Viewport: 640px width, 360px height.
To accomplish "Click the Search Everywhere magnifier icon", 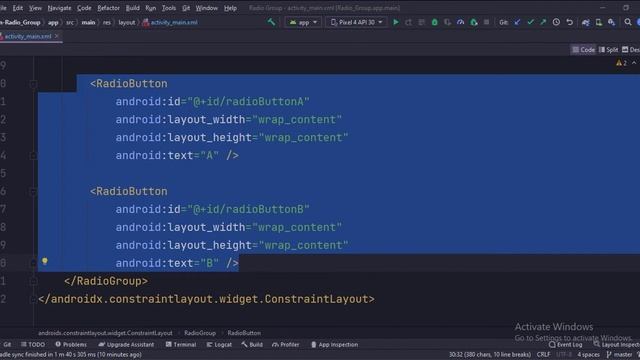I will pyautogui.click(x=628, y=22).
